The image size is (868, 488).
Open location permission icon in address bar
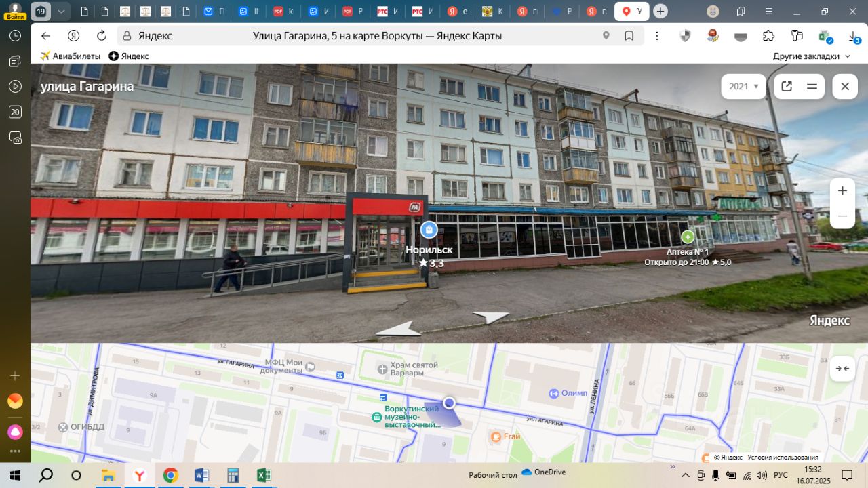(x=606, y=36)
